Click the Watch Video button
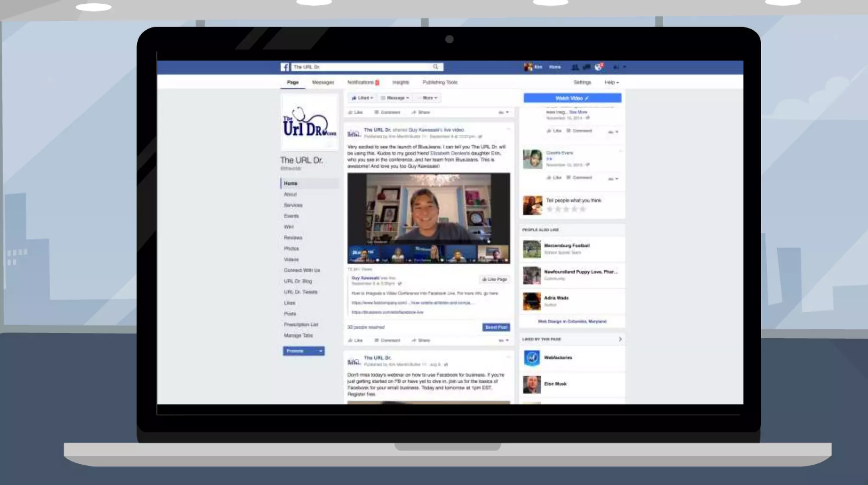Screen dimensions: 868x485 click(x=572, y=98)
